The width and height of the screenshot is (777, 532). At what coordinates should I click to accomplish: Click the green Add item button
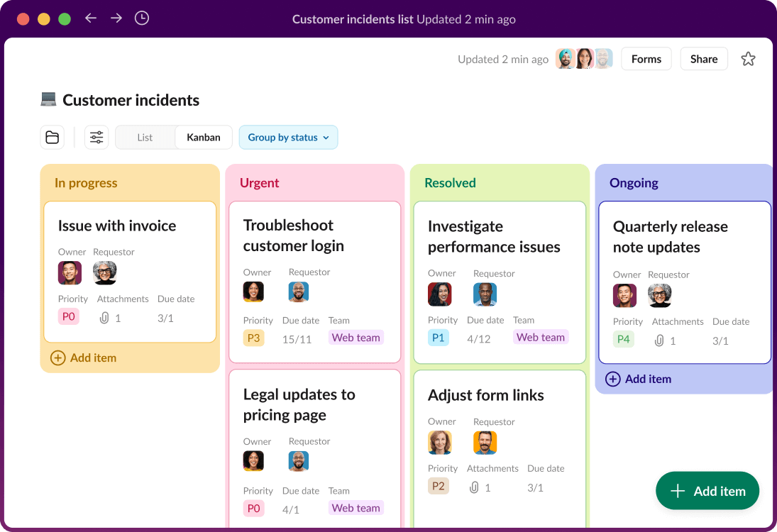pos(707,490)
